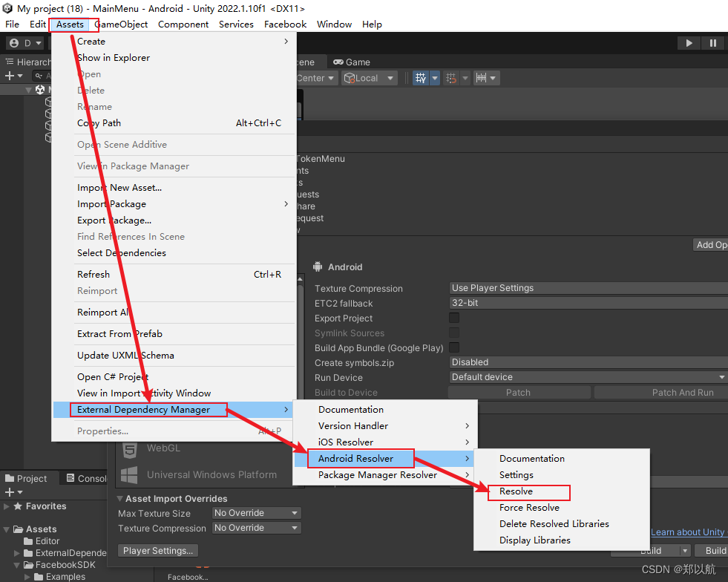The width and height of the screenshot is (728, 582).
Task: Open the ETC2 fallback 32-bit dropdown
Action: tap(588, 303)
